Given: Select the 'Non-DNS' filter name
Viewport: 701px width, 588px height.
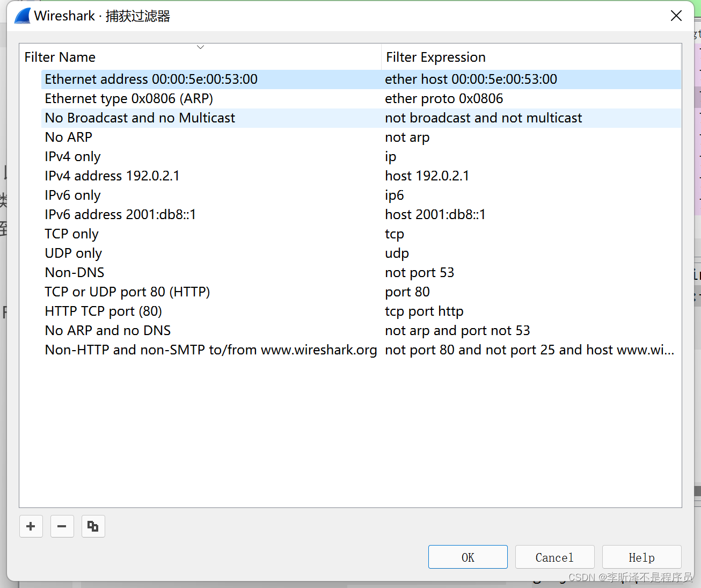Looking at the screenshot, I should [75, 273].
